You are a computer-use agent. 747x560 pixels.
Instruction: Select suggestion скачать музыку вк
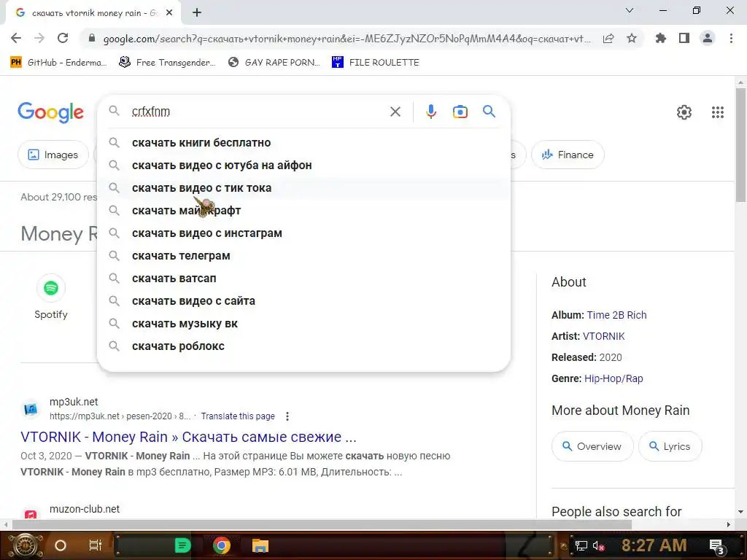pos(303,324)
